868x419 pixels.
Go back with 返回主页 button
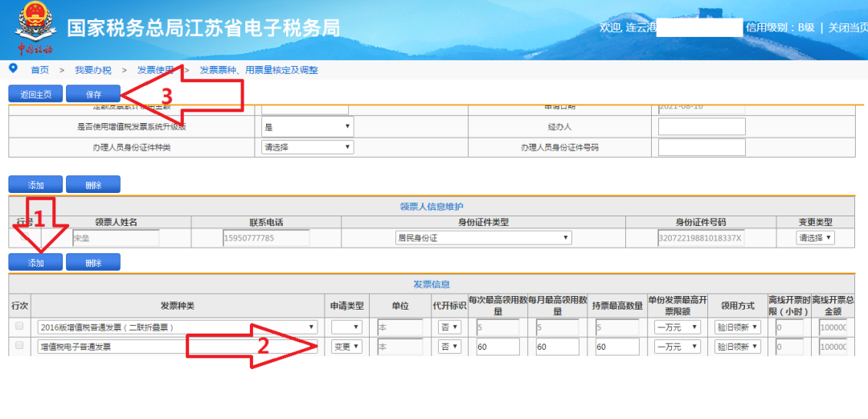click(36, 94)
